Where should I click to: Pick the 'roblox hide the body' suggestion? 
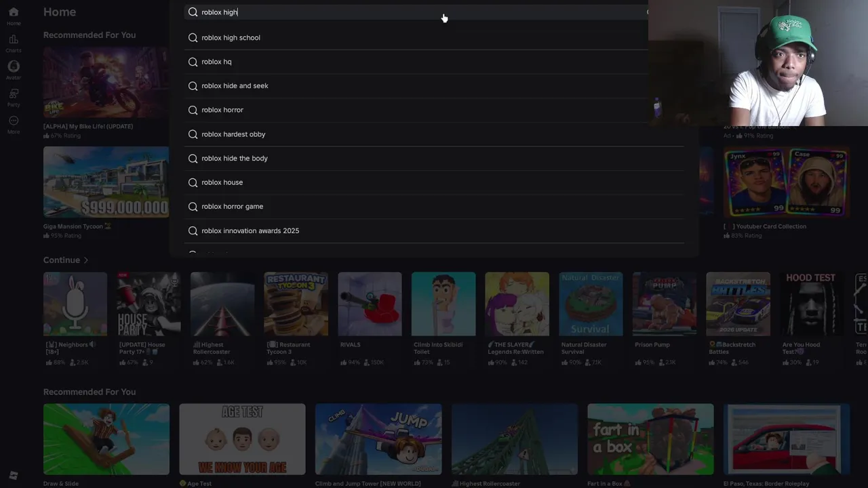(x=435, y=158)
